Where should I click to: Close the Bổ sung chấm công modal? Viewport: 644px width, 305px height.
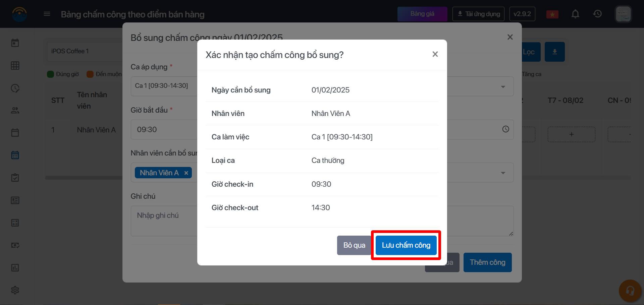(x=510, y=37)
